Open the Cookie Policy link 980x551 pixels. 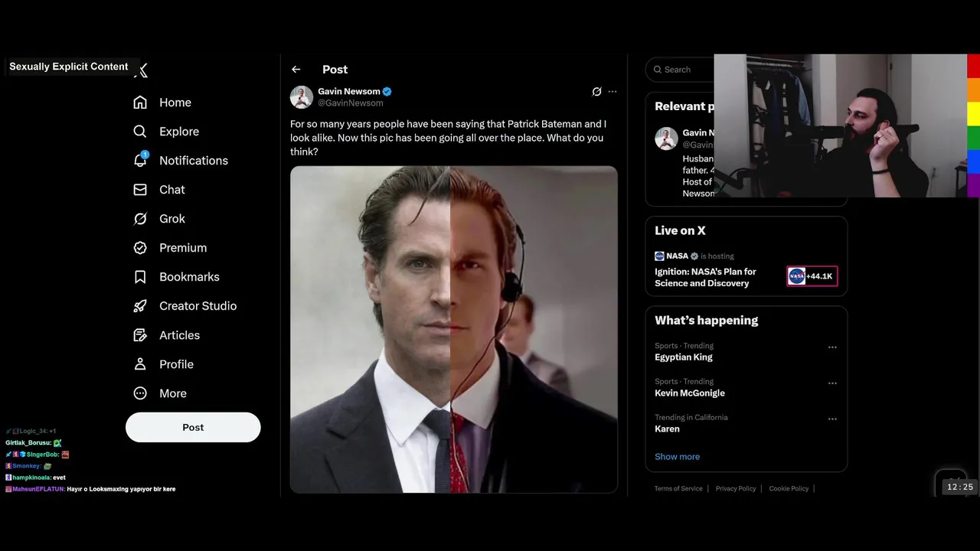tap(789, 488)
